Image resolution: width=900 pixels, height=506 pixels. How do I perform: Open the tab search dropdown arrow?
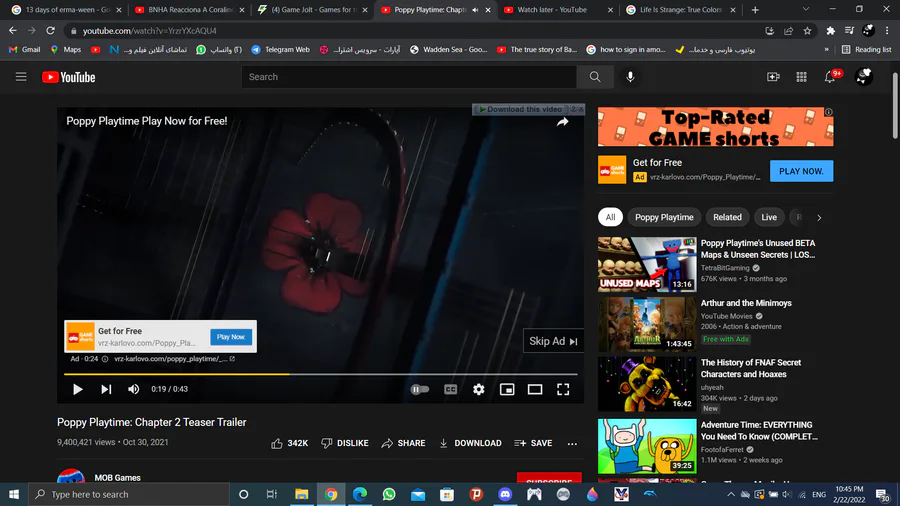pos(805,10)
